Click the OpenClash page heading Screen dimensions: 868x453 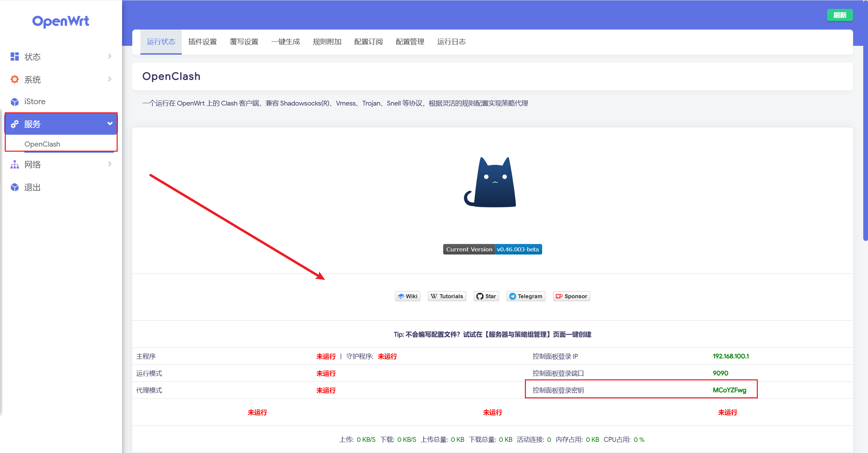point(171,76)
